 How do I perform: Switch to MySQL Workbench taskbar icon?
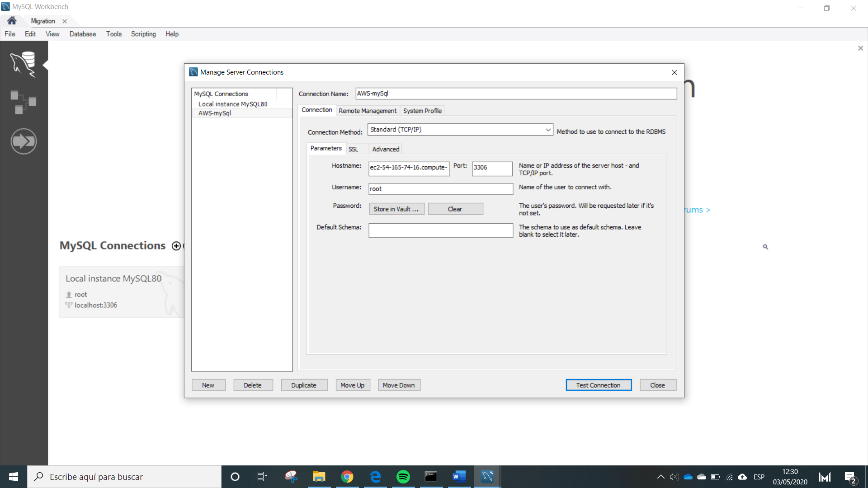[x=487, y=477]
